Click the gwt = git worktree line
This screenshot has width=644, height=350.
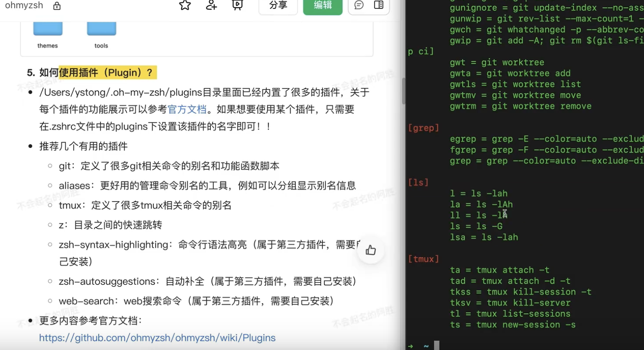[x=497, y=63]
